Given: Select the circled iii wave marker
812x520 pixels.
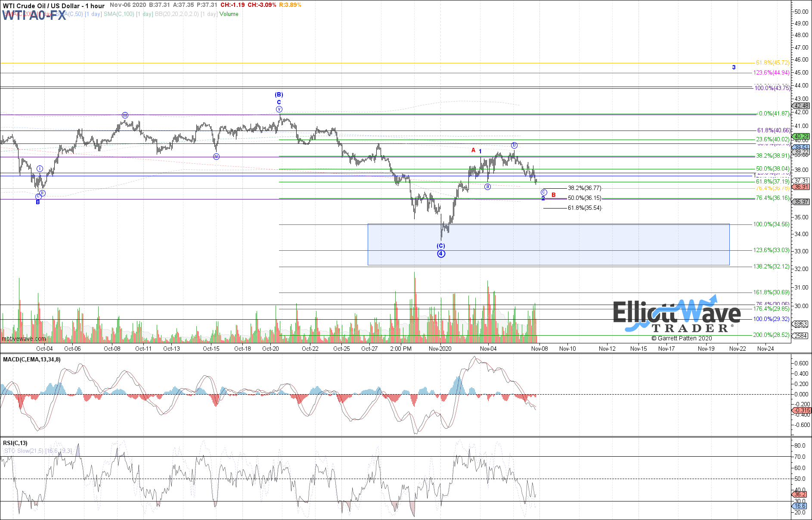Looking at the screenshot, I should click(125, 115).
